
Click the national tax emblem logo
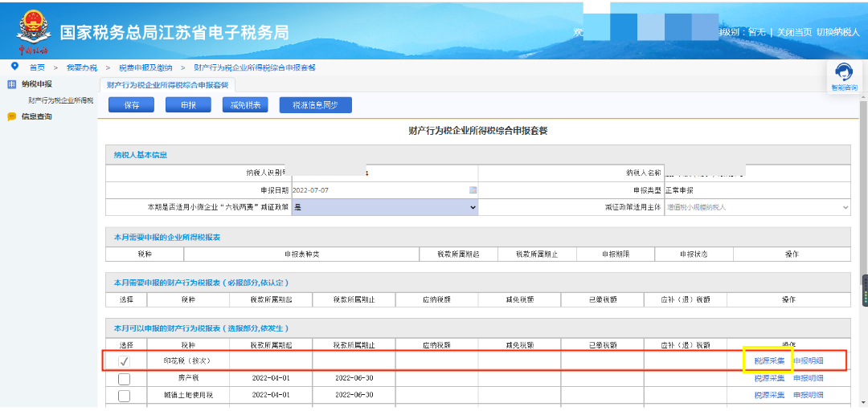(x=33, y=29)
